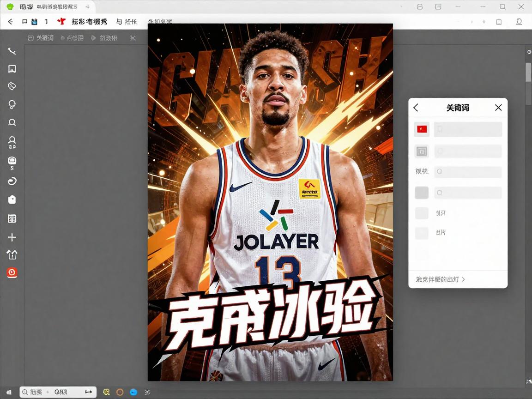Click the phone icon in left sidebar
This screenshot has width=532, height=399.
click(12, 51)
